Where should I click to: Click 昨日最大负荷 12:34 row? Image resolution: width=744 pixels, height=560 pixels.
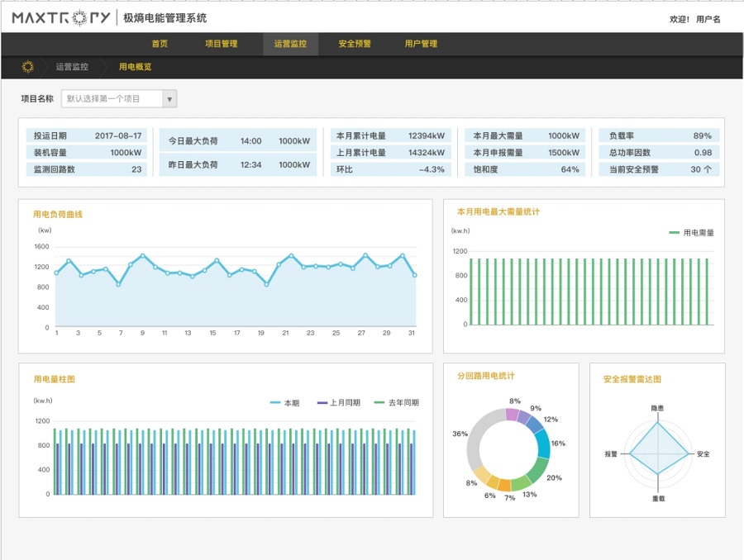pyautogui.click(x=238, y=164)
